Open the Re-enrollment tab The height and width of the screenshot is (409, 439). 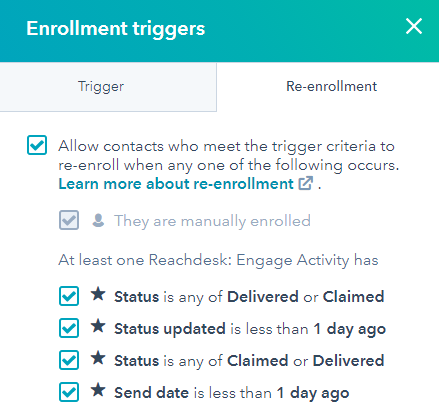coord(331,87)
